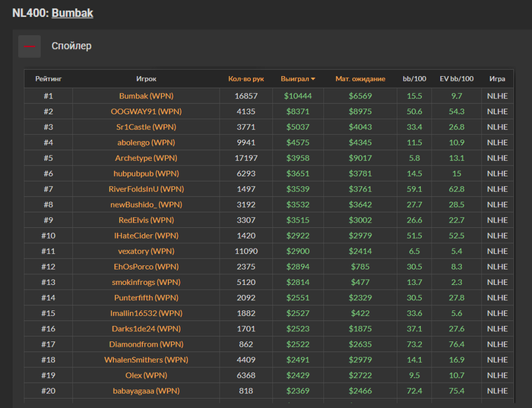Open player Darks1de24 (WPN) profile
The height and width of the screenshot is (408, 532).
pos(146,329)
